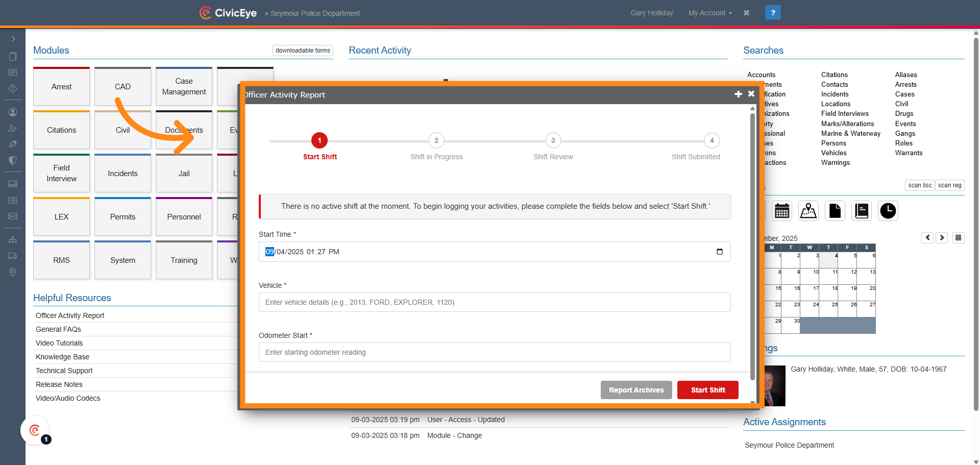Click the scan lisc button
The image size is (980, 465).
coord(920,185)
